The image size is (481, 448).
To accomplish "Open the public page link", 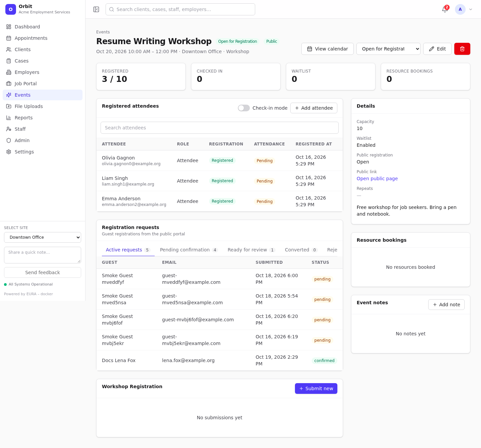I will (377, 179).
